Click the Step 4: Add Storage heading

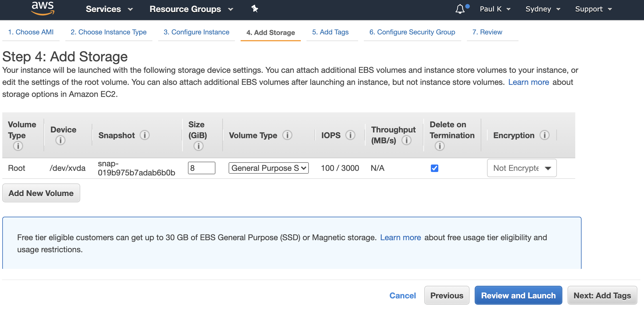point(65,56)
